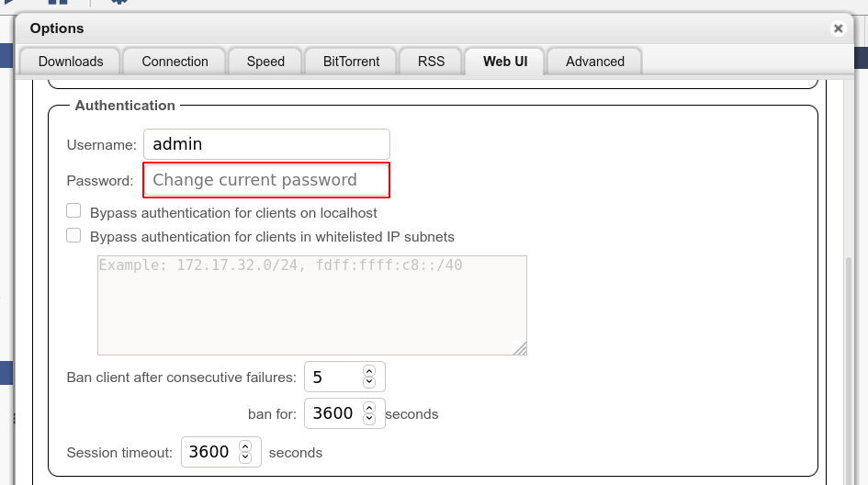Screen dimensions: 868x485
Task: Lower the session timeout value
Action: [245, 457]
